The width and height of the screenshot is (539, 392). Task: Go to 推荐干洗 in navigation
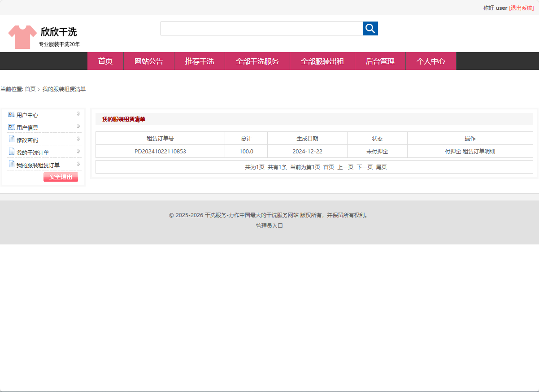[x=200, y=61]
